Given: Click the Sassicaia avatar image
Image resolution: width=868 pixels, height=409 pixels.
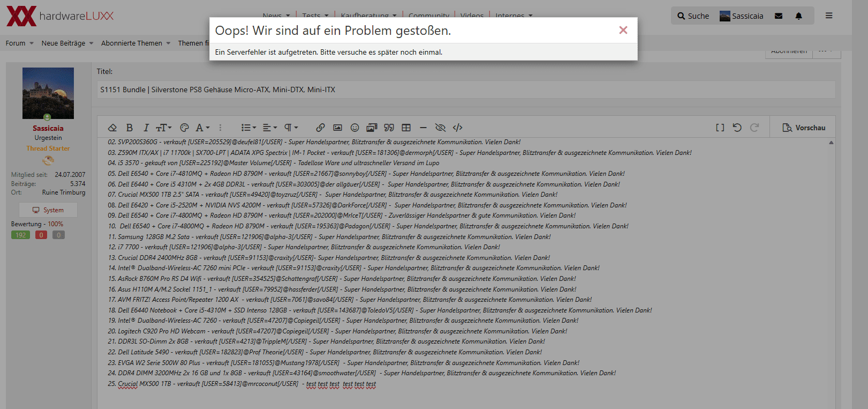Looking at the screenshot, I should coord(48,93).
